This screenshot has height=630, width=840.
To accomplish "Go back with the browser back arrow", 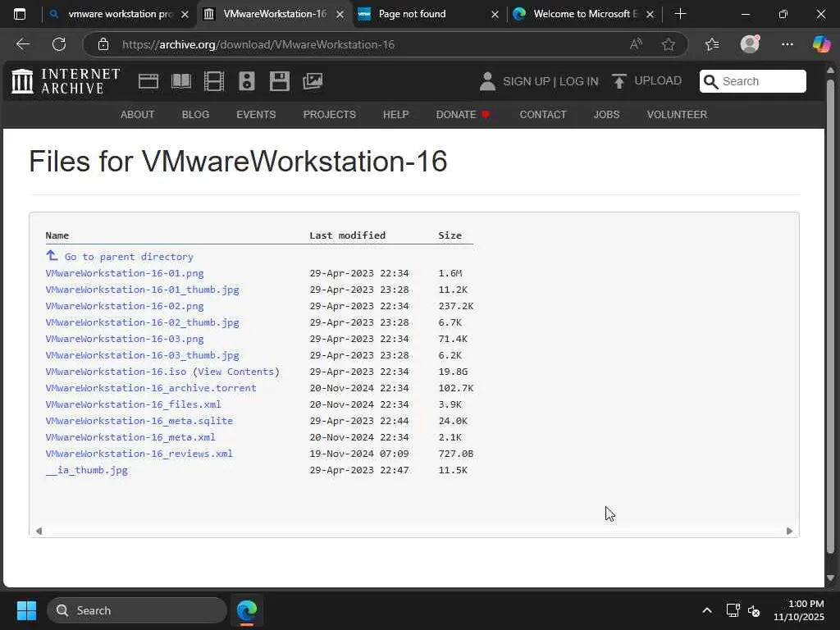I will (x=22, y=44).
